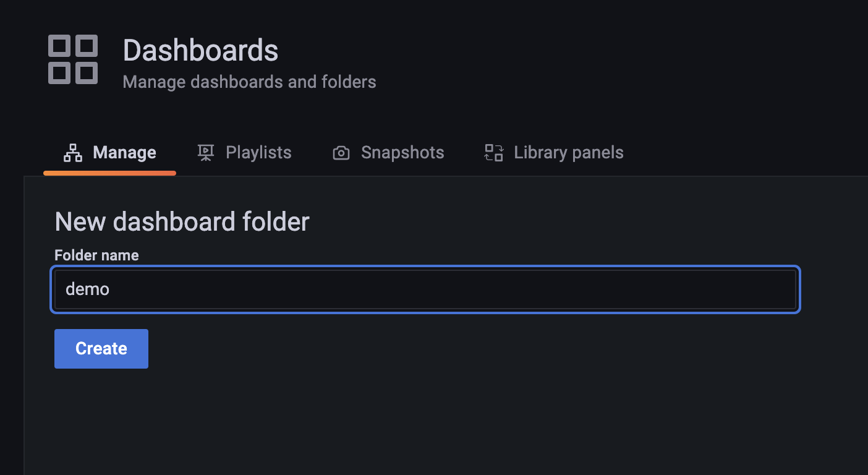868x475 pixels.
Task: Click inside the Folder name input
Action: [425, 289]
